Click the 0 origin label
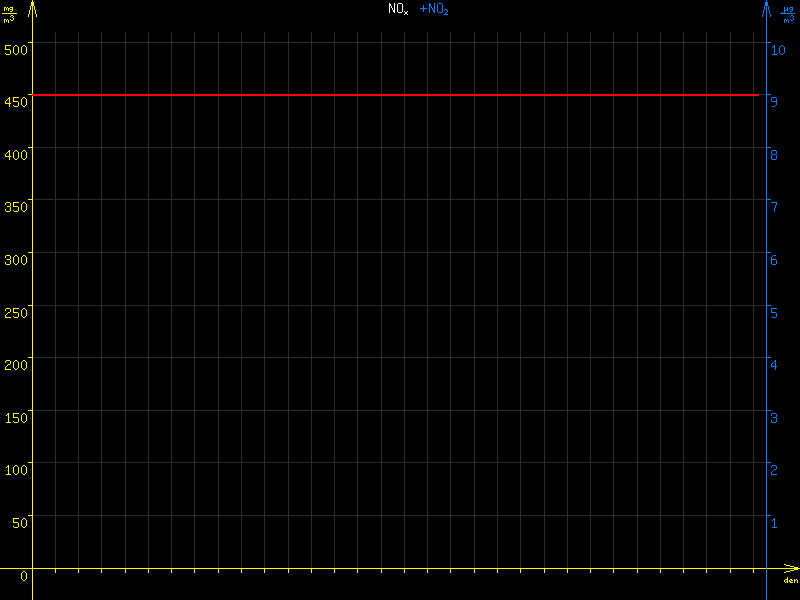 click(x=24, y=576)
